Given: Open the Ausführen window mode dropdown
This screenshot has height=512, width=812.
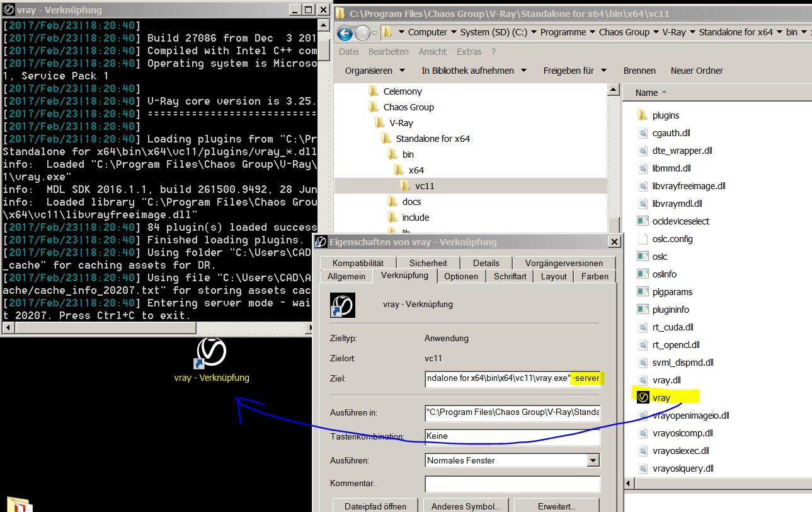Looking at the screenshot, I should [x=592, y=460].
